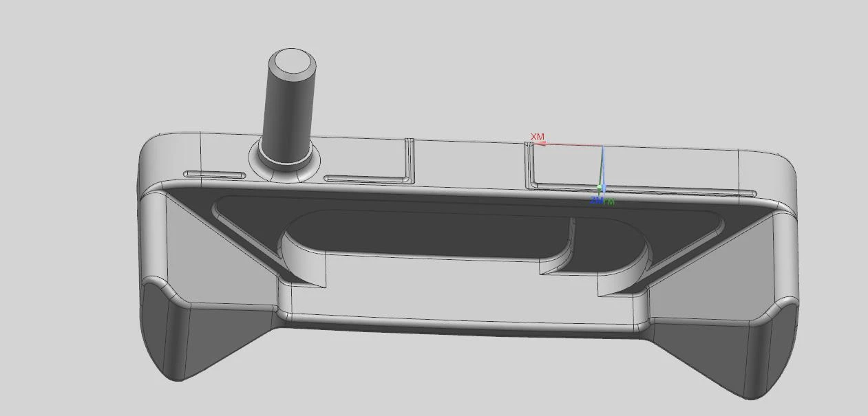Click the blue ZM axis label
This screenshot has height=416, width=868.
point(596,200)
